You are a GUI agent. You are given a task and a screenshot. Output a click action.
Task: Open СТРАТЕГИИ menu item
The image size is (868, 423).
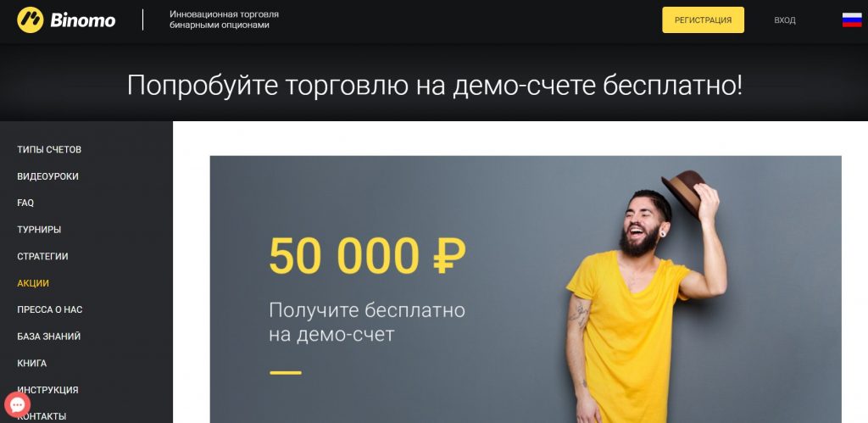pyautogui.click(x=42, y=256)
